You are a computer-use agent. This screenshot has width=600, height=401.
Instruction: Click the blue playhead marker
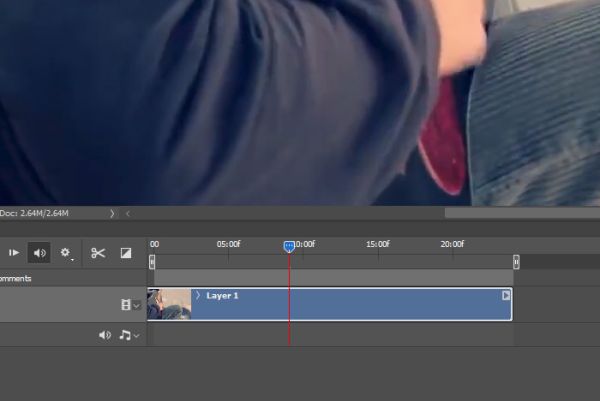pos(289,246)
